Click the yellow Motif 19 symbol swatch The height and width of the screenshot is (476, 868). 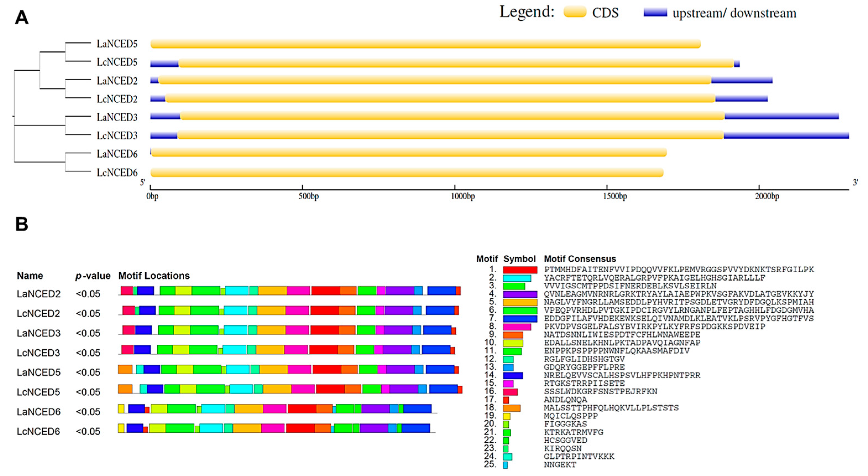[507, 416]
